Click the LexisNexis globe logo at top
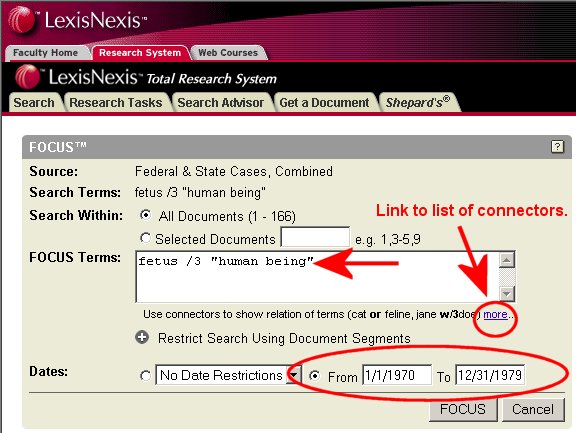Image resolution: width=576 pixels, height=433 pixels. [22, 19]
